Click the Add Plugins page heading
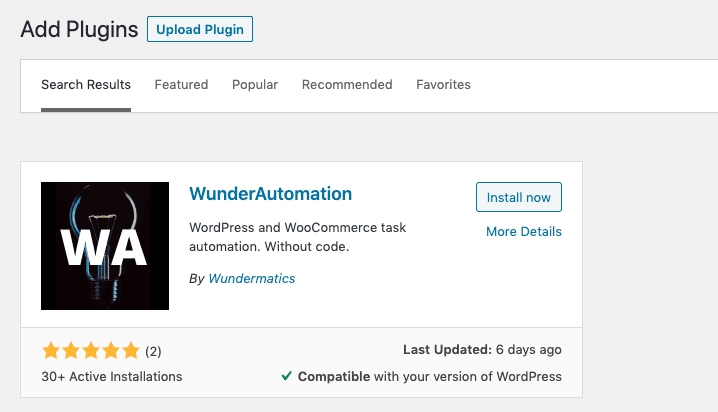718x412 pixels. [x=79, y=30]
